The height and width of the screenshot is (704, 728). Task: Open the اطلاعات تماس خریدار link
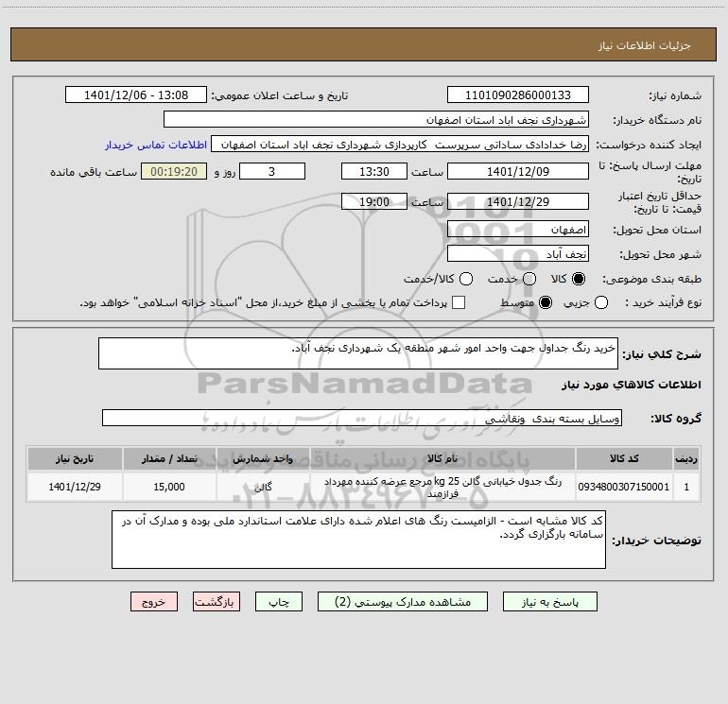(156, 145)
